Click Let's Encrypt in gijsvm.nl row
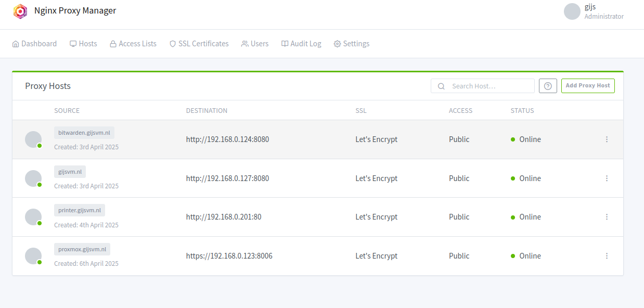The width and height of the screenshot is (644, 308). point(377,178)
